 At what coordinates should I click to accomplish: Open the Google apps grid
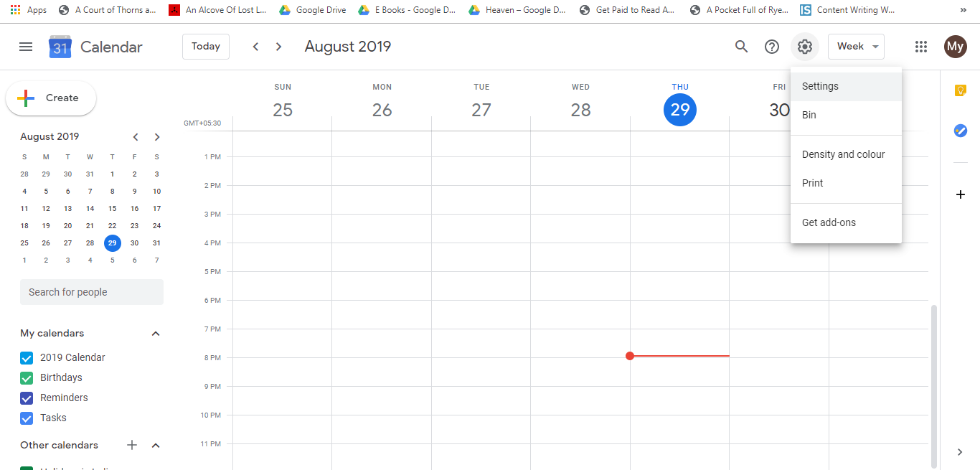pyautogui.click(x=921, y=47)
